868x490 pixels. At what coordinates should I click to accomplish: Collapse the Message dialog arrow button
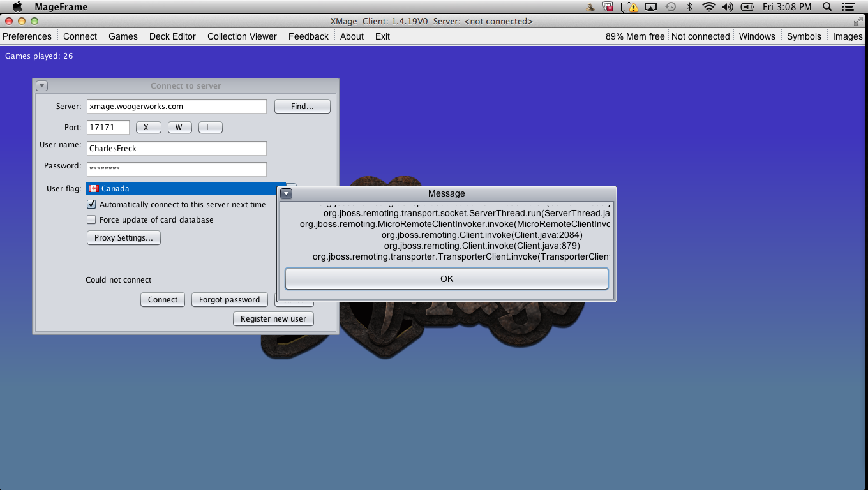[286, 193]
